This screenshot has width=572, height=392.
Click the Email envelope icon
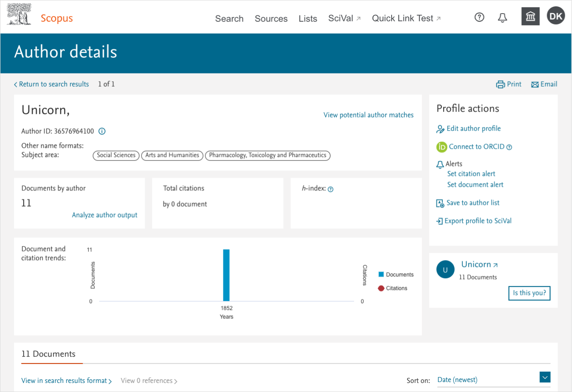click(535, 84)
